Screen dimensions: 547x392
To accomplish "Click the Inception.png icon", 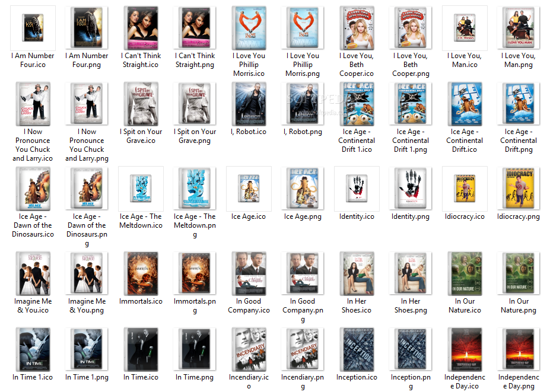I will tap(411, 349).
